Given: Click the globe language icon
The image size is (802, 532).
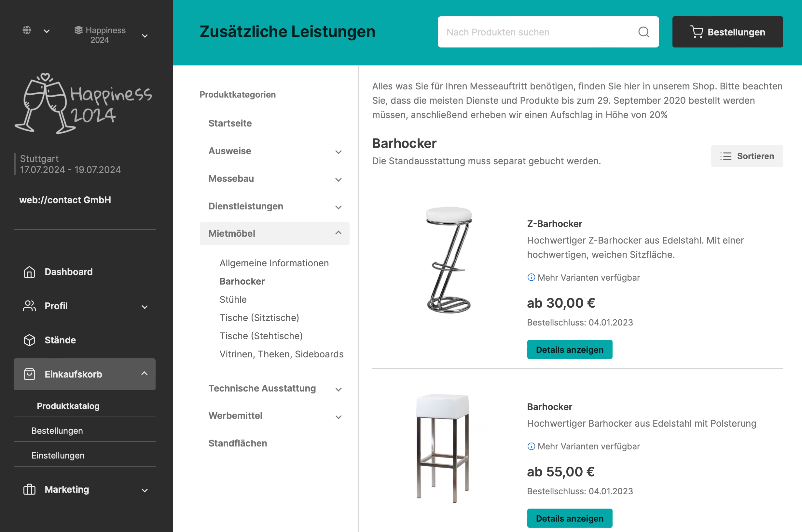Looking at the screenshot, I should coord(27,31).
